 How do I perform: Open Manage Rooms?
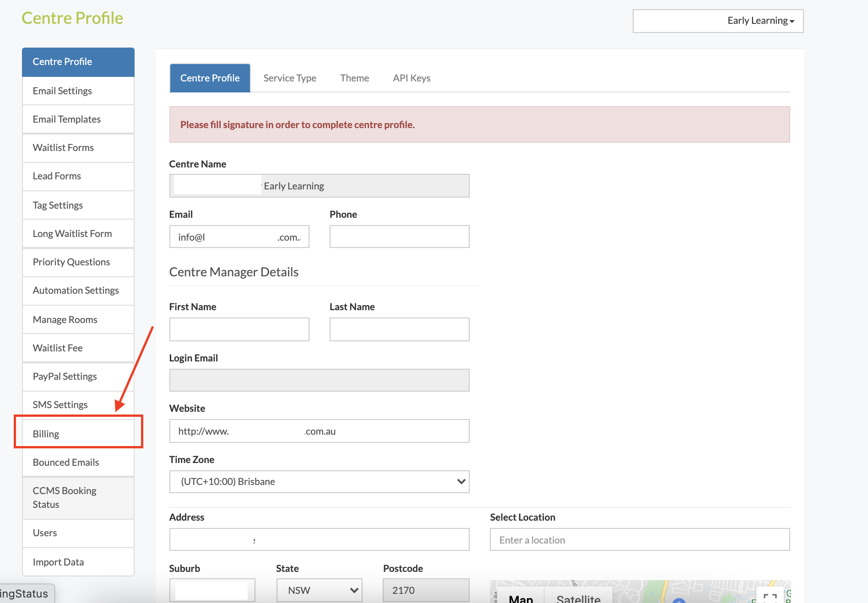(x=78, y=320)
